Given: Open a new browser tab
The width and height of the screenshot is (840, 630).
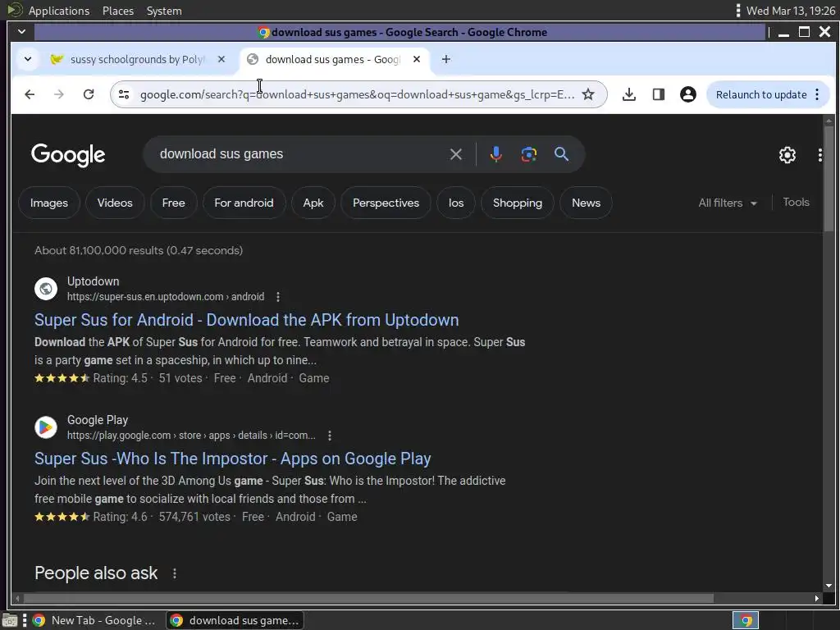Looking at the screenshot, I should click(445, 59).
